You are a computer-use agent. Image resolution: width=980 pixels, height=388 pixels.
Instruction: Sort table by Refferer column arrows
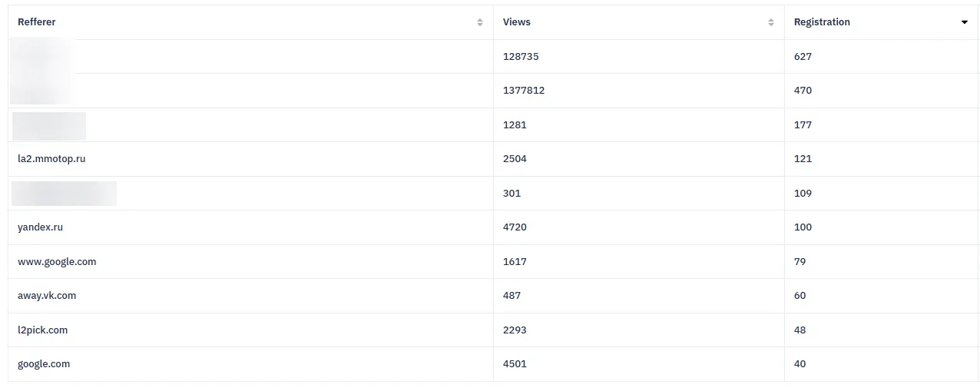[480, 22]
